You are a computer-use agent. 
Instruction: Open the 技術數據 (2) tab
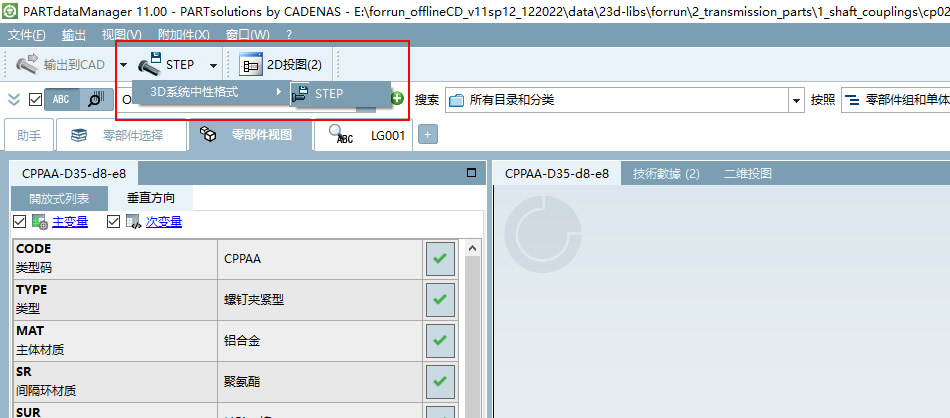coord(666,173)
